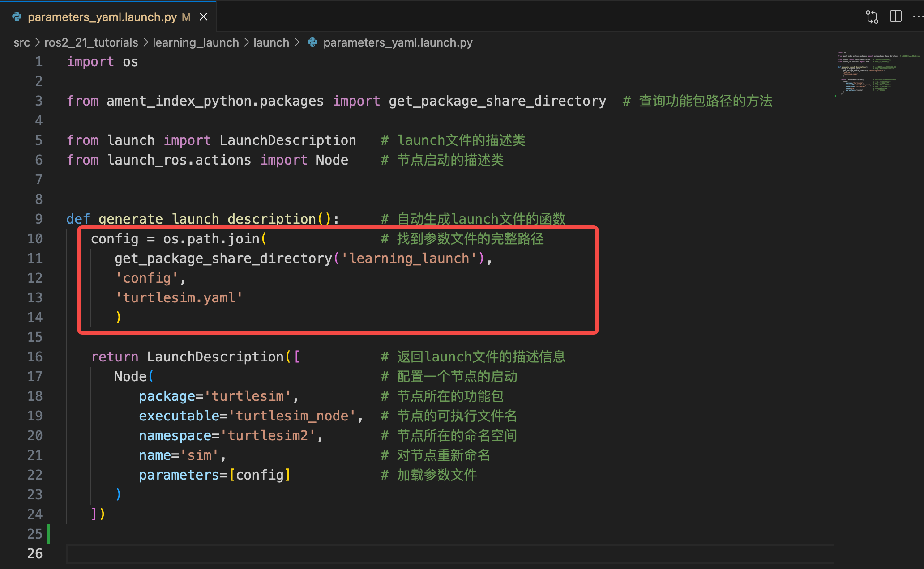Open the ros2_21_tutorials breadcrumb folder

(91, 42)
